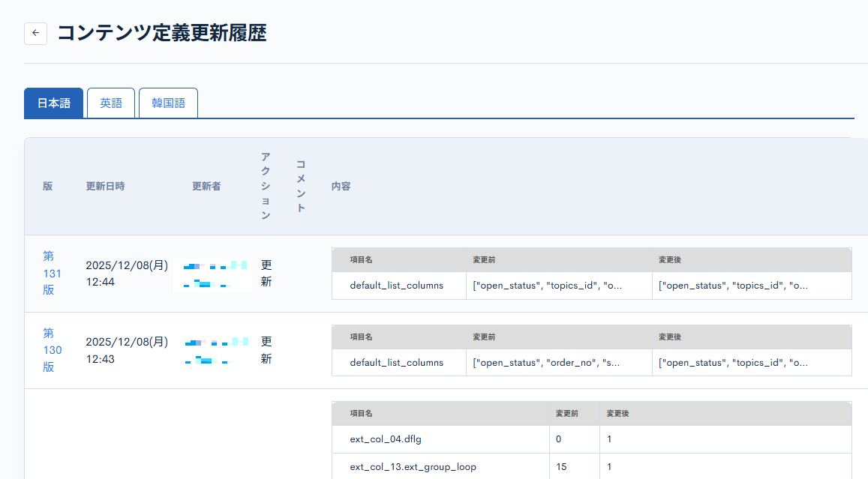Click the 版 column header

click(x=47, y=187)
